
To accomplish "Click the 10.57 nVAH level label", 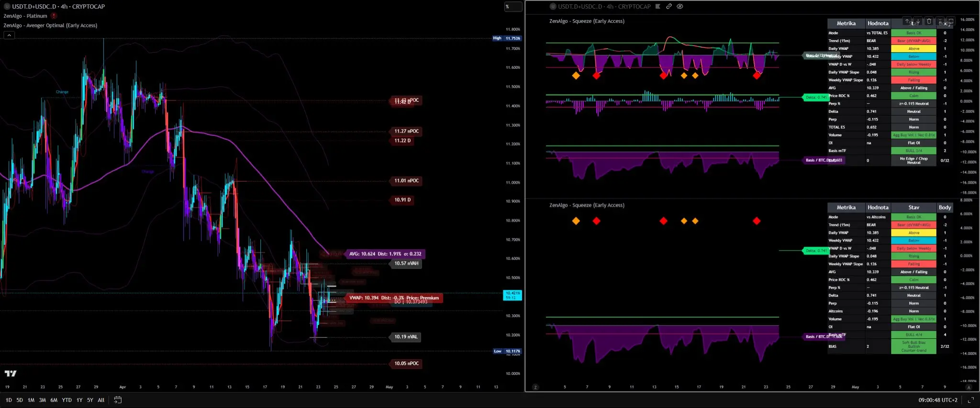I will (406, 264).
